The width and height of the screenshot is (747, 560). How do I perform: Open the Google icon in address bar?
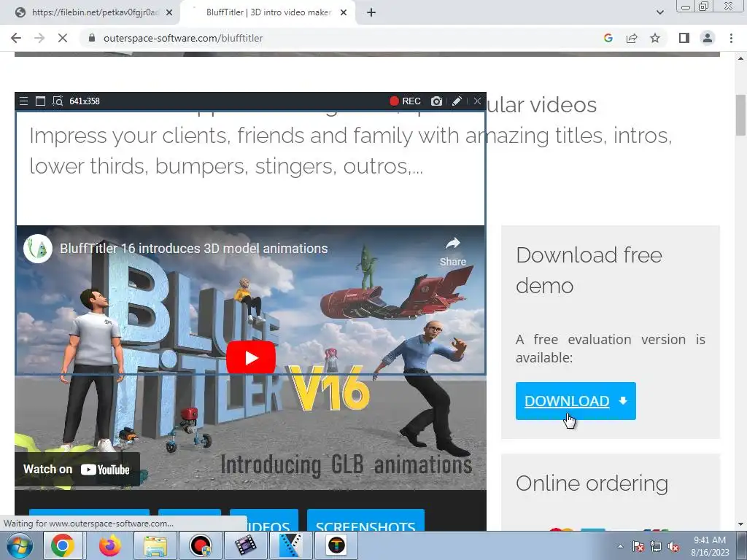(x=608, y=38)
